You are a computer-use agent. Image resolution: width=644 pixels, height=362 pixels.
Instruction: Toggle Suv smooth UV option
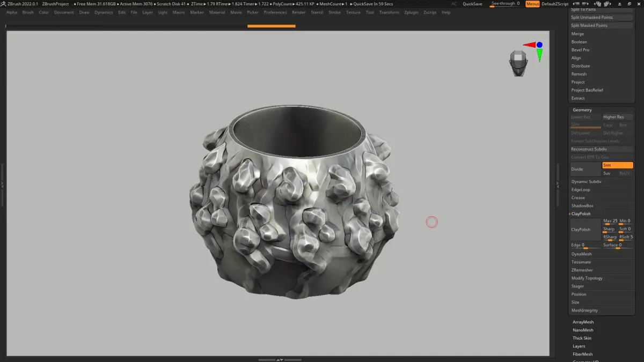(609, 173)
